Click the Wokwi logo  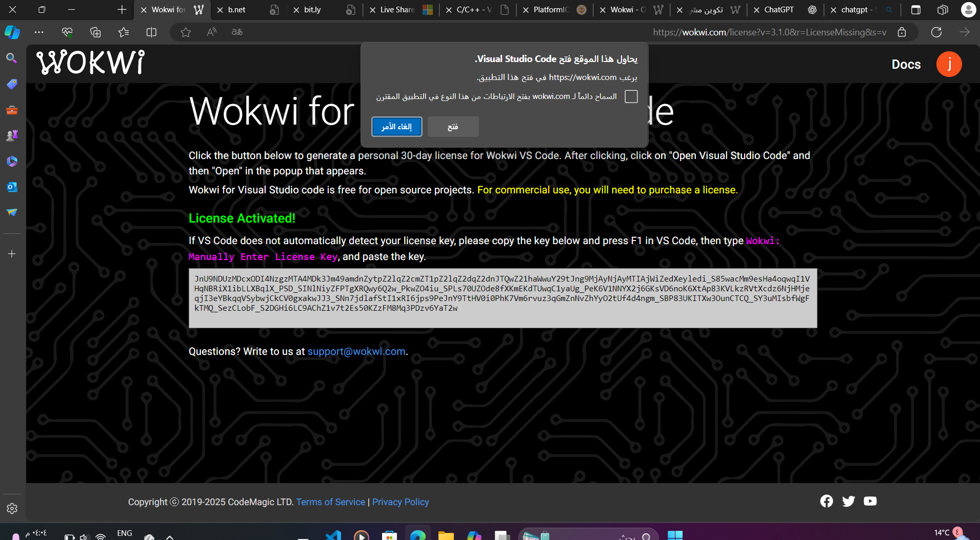click(91, 63)
